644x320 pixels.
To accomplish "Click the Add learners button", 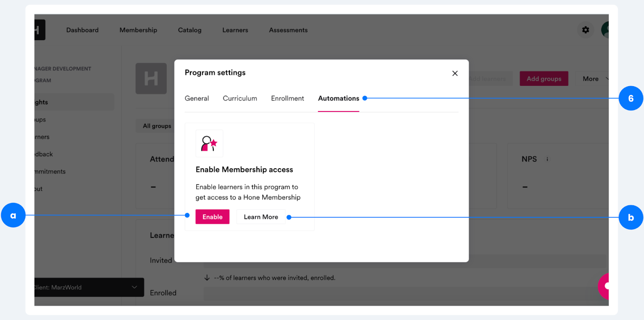I will pyautogui.click(x=491, y=78).
